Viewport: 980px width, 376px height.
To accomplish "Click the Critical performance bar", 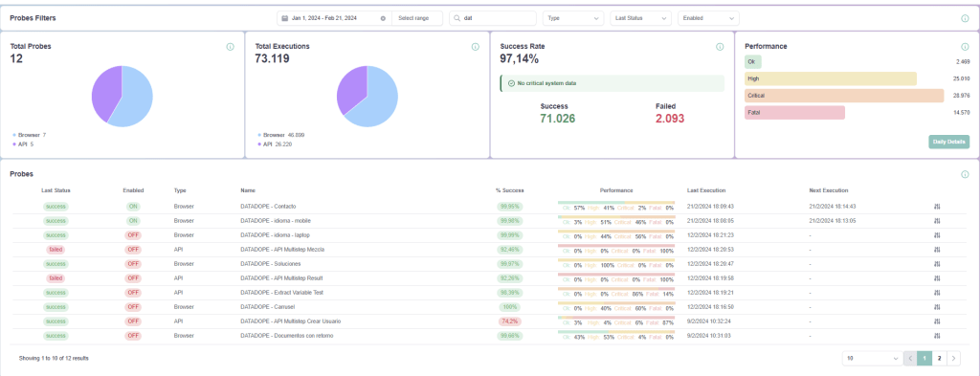I will tap(844, 96).
